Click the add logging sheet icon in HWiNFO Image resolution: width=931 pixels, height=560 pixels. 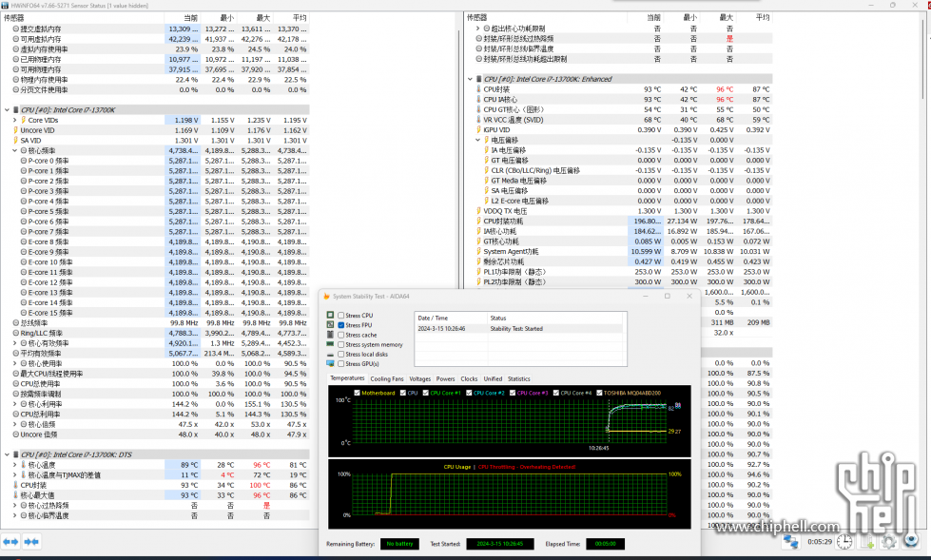pyautogui.click(x=867, y=542)
